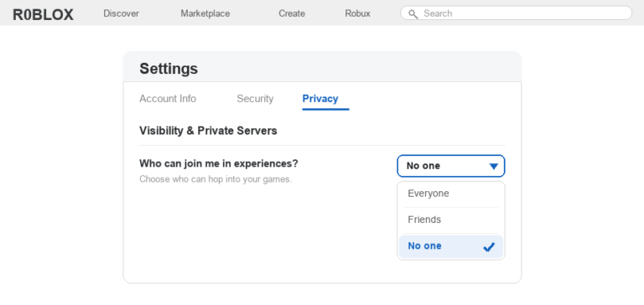
Task: Open the Create nav link
Action: (292, 13)
